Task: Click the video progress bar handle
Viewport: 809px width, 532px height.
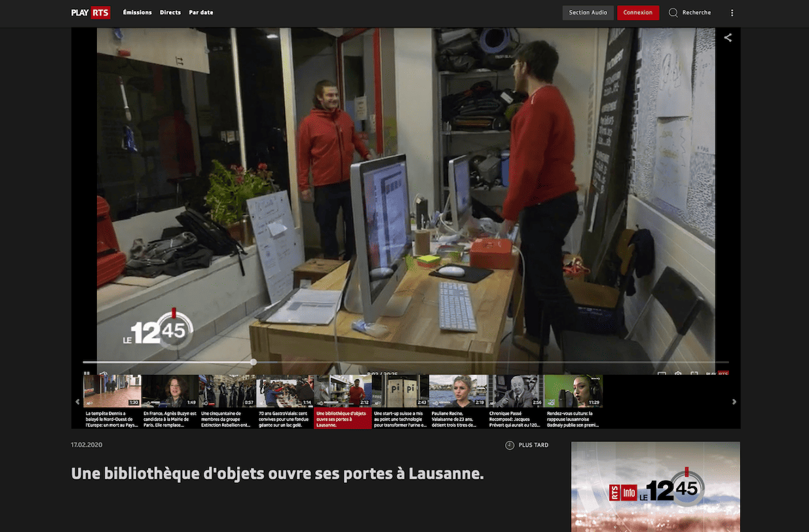Action: (x=254, y=362)
